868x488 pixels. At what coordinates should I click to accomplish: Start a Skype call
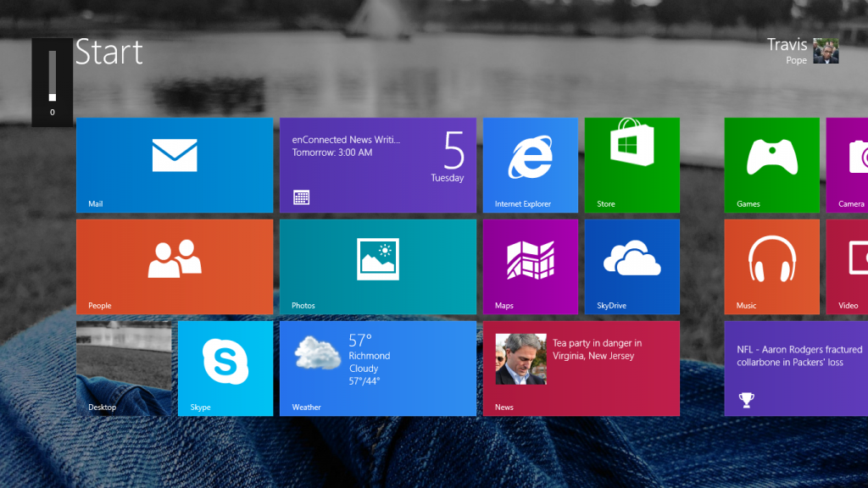(x=225, y=369)
